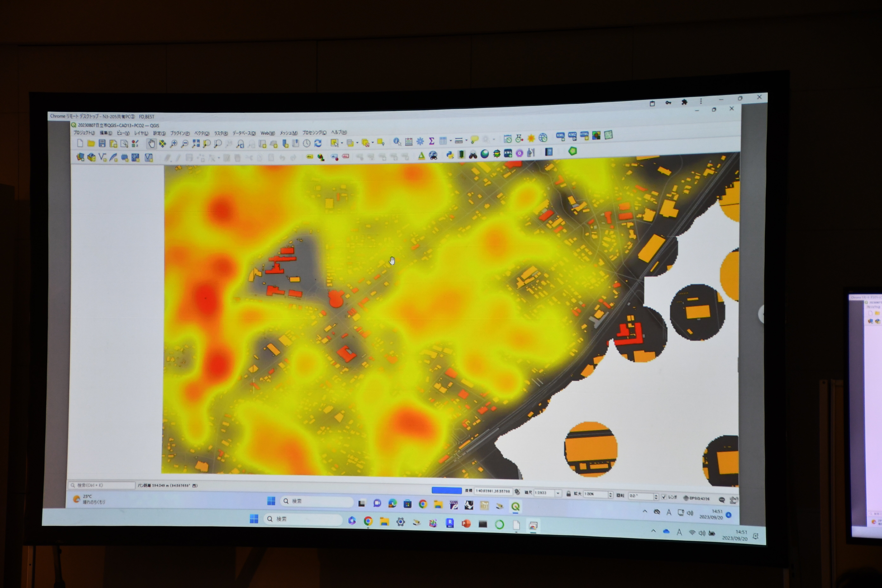The image size is (882, 588).
Task: Open PowerPoint from the local taskbar
Action: coord(466,524)
